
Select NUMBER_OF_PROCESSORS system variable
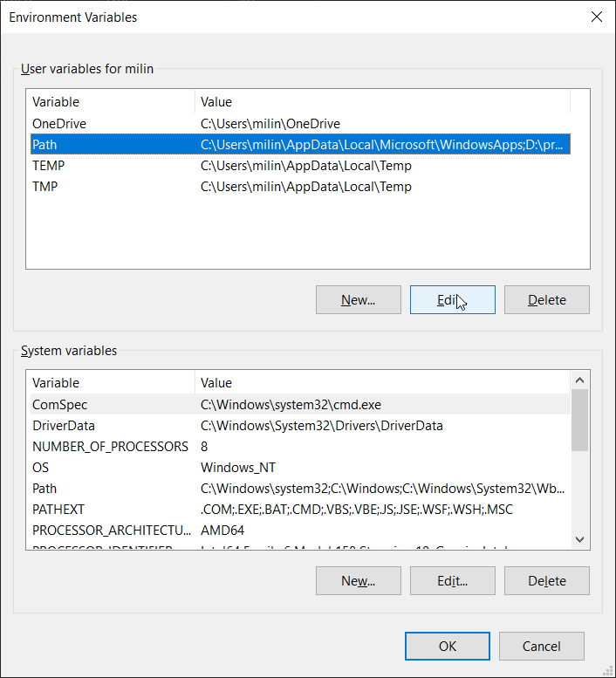click(110, 447)
